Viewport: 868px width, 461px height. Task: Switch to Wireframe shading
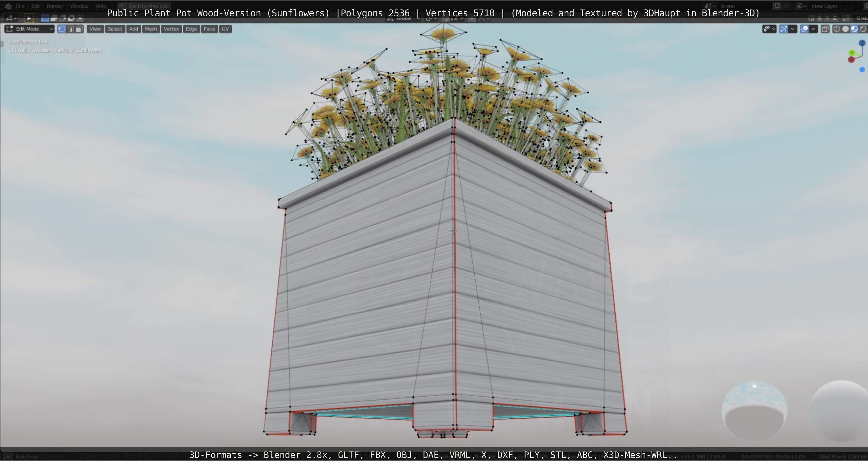837,29
